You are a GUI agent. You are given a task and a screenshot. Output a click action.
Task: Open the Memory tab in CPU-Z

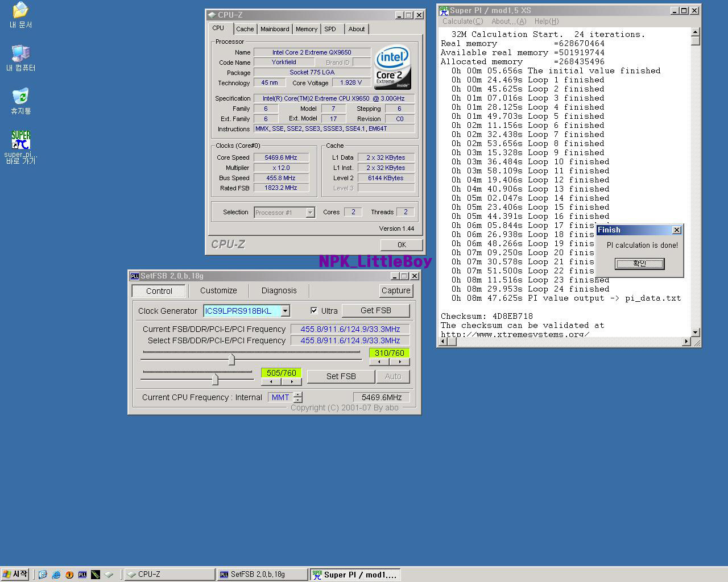[307, 29]
